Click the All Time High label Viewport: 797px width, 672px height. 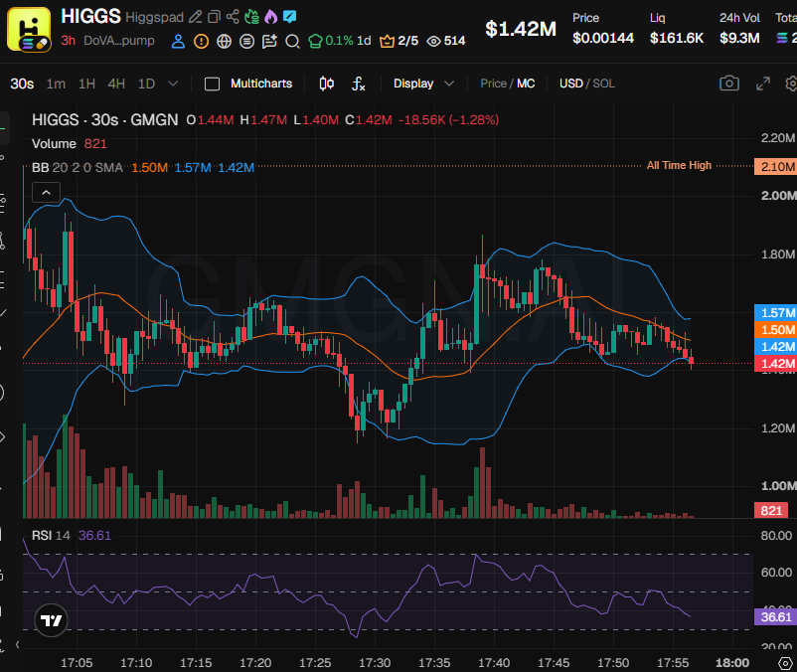point(679,165)
